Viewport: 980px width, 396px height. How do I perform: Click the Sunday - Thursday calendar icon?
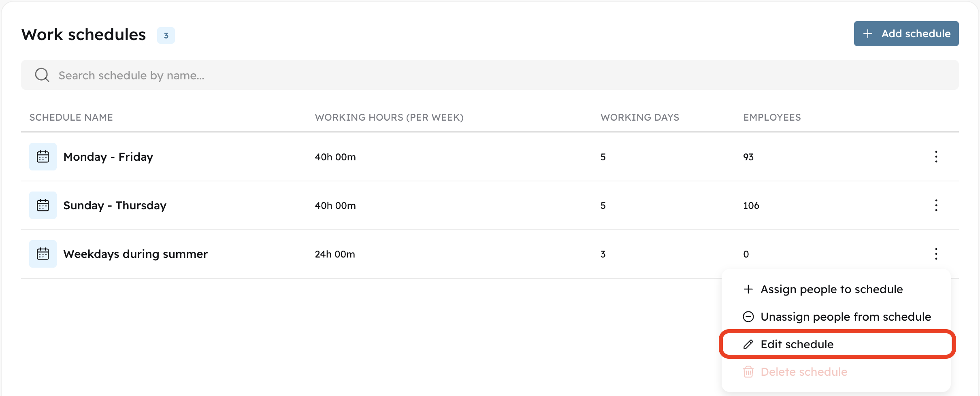pyautogui.click(x=43, y=205)
